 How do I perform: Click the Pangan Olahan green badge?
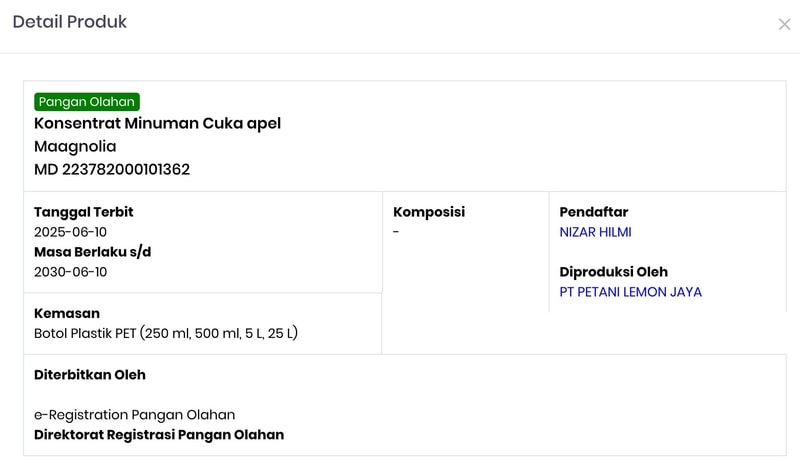coord(87,102)
